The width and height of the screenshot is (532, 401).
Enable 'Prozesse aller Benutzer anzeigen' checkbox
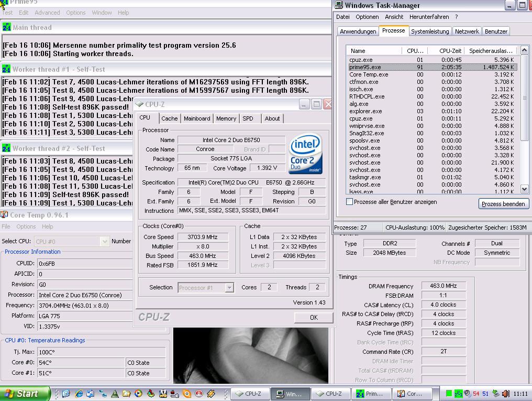point(349,202)
